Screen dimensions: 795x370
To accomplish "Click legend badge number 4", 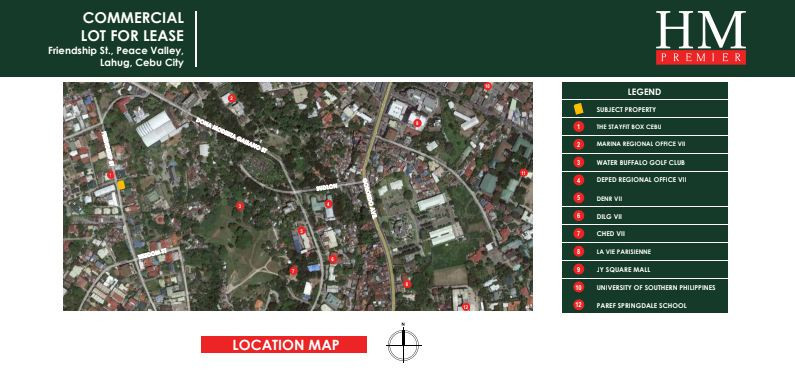I will [578, 180].
